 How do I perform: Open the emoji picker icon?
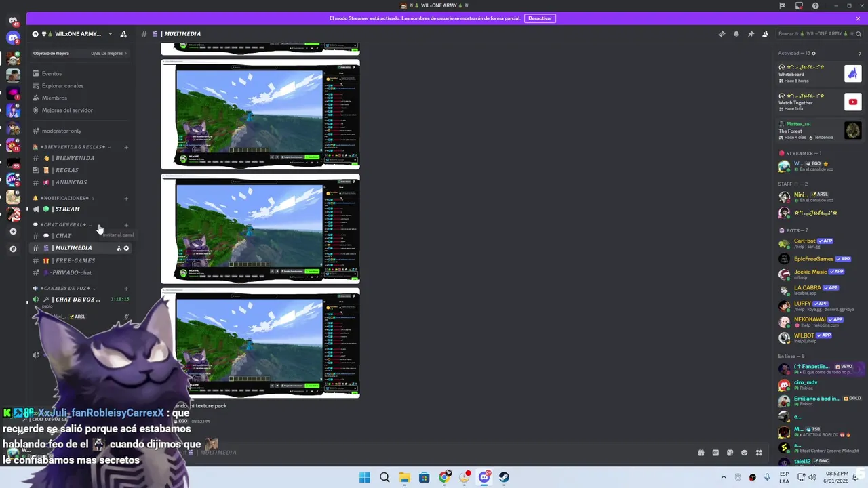click(745, 453)
